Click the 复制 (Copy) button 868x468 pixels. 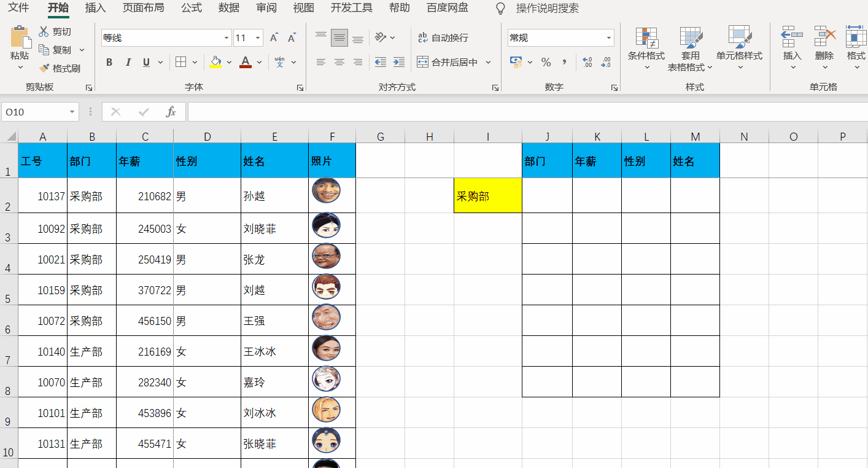tap(61, 49)
